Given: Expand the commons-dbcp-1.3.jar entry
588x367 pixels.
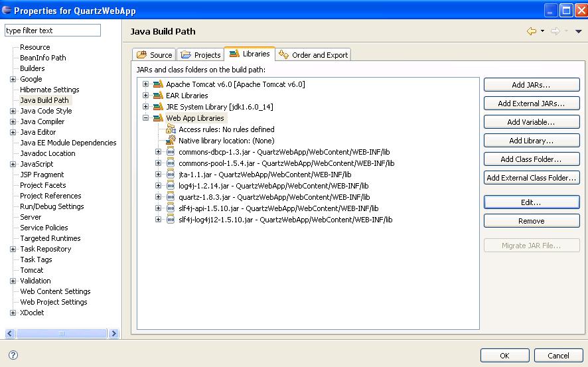Looking at the screenshot, I should [x=158, y=152].
